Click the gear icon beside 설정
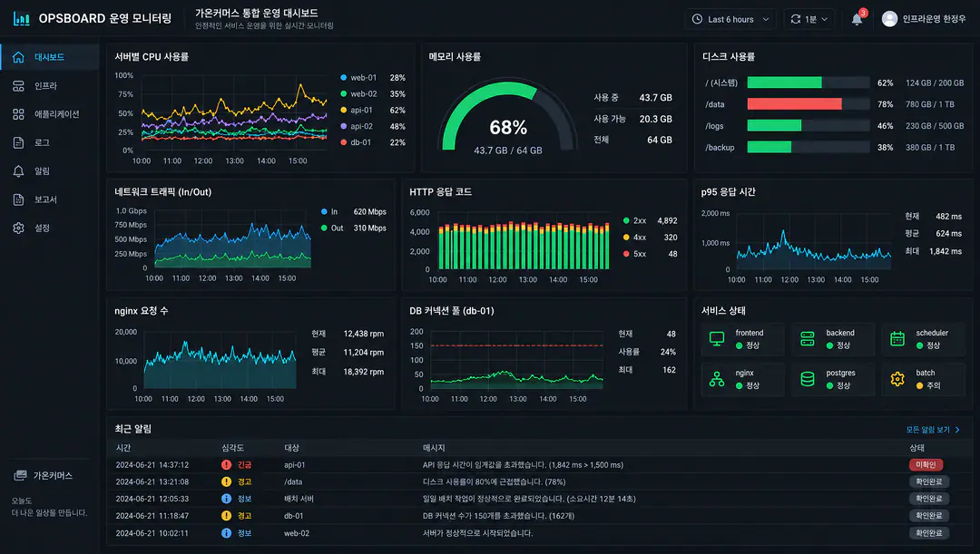The image size is (980, 554). point(18,228)
